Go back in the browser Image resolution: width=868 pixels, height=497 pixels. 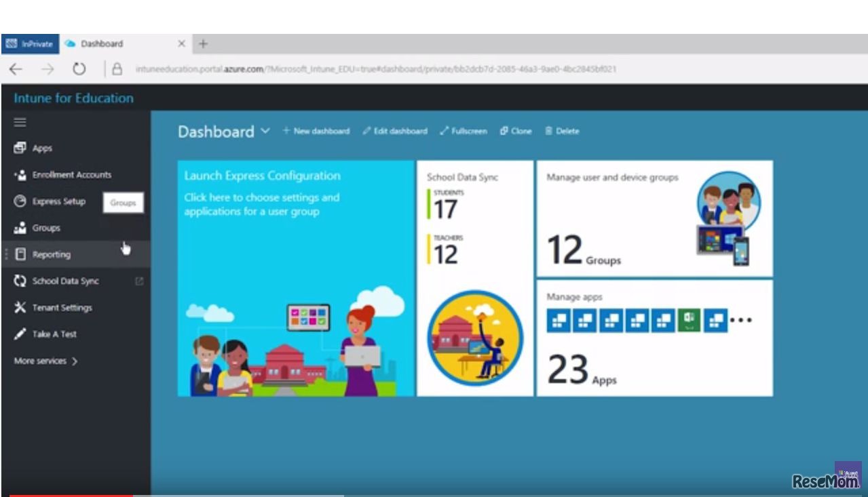16,69
